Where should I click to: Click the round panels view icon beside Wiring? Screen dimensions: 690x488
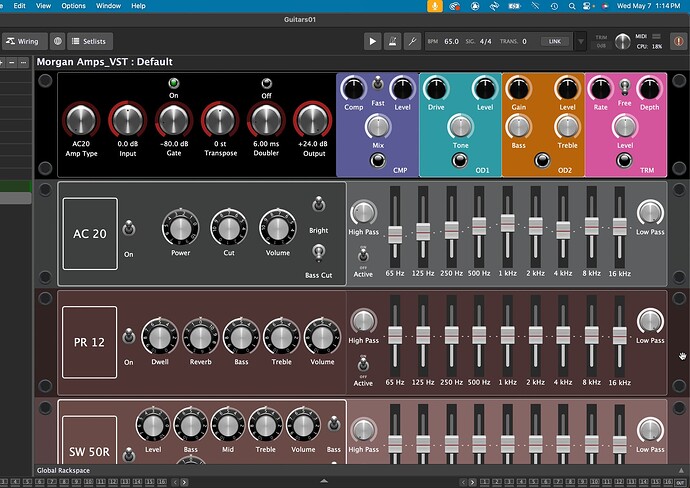click(58, 41)
